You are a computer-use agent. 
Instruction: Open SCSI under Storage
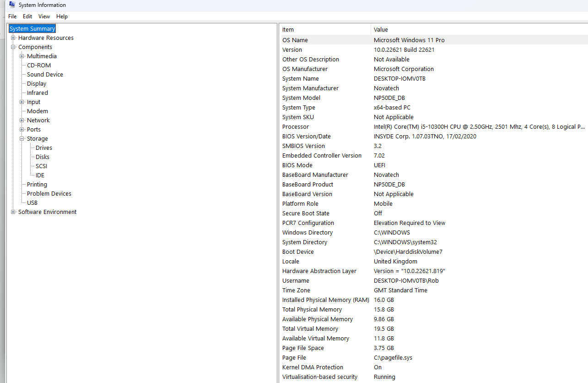tap(41, 166)
